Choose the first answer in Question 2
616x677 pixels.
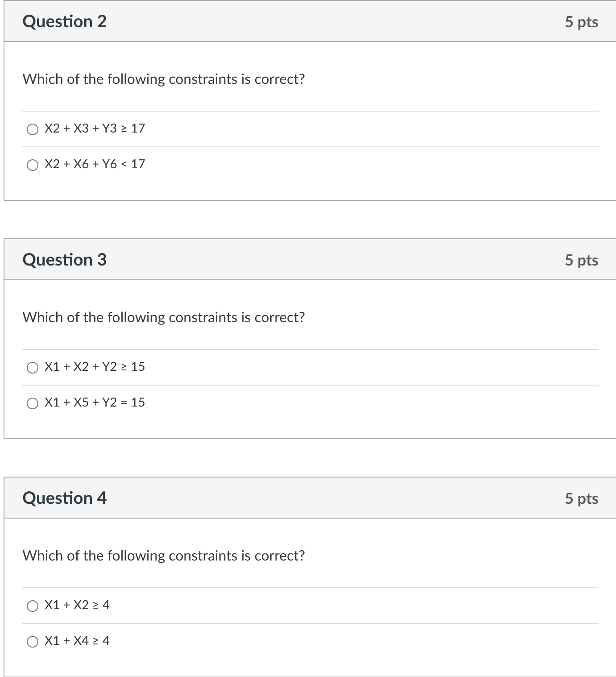point(33,130)
